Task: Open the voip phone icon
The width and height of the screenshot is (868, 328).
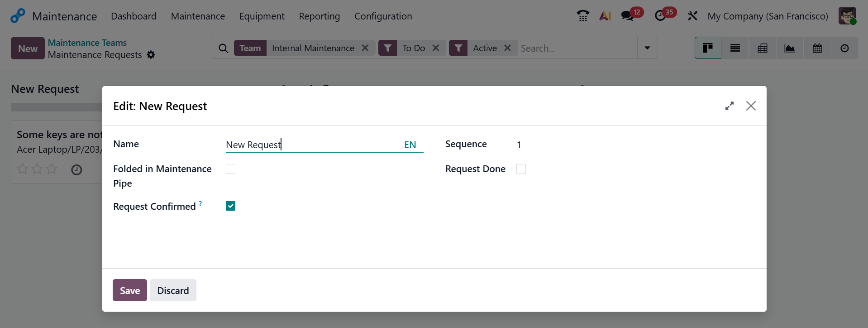Action: click(x=583, y=16)
